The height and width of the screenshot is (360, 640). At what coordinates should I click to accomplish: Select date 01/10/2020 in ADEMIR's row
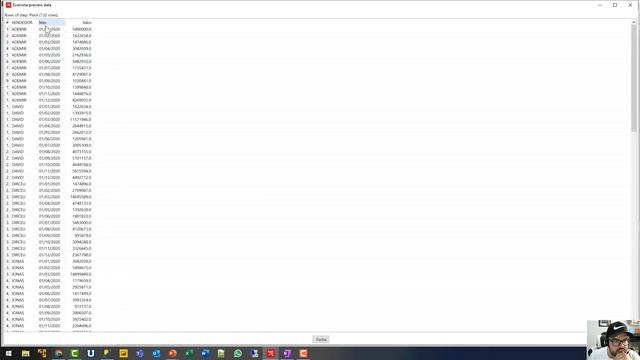tap(49, 87)
